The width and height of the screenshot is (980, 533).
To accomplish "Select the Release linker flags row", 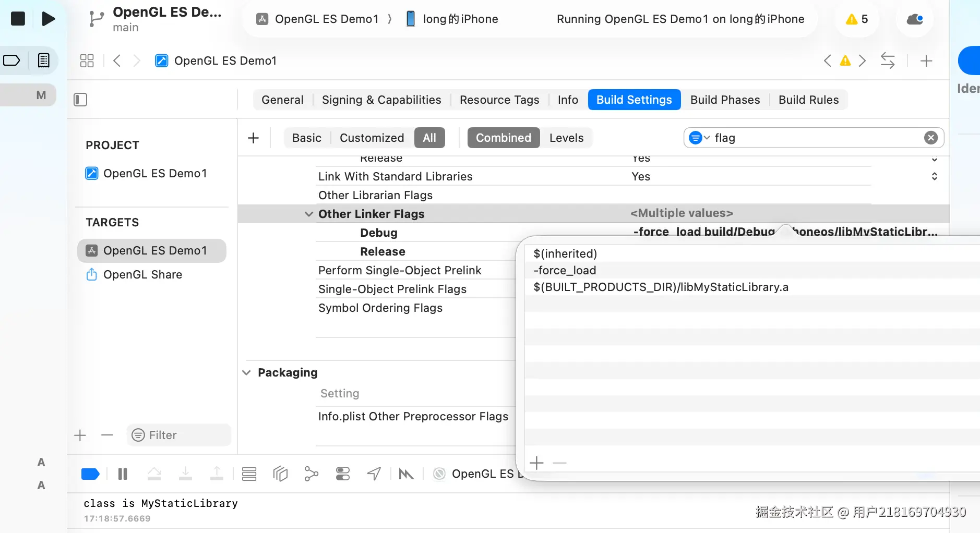I will coord(383,251).
